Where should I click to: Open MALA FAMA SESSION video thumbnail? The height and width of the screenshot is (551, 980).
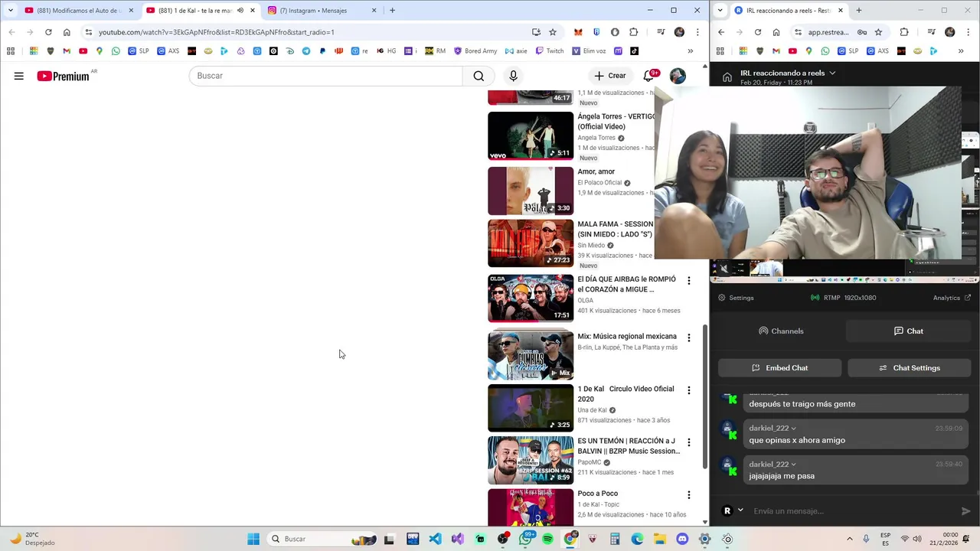[531, 243]
